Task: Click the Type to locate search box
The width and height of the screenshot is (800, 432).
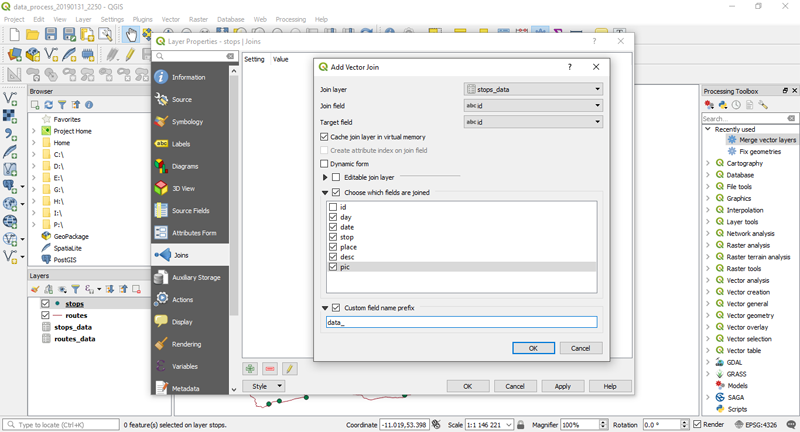Action: 61,424
